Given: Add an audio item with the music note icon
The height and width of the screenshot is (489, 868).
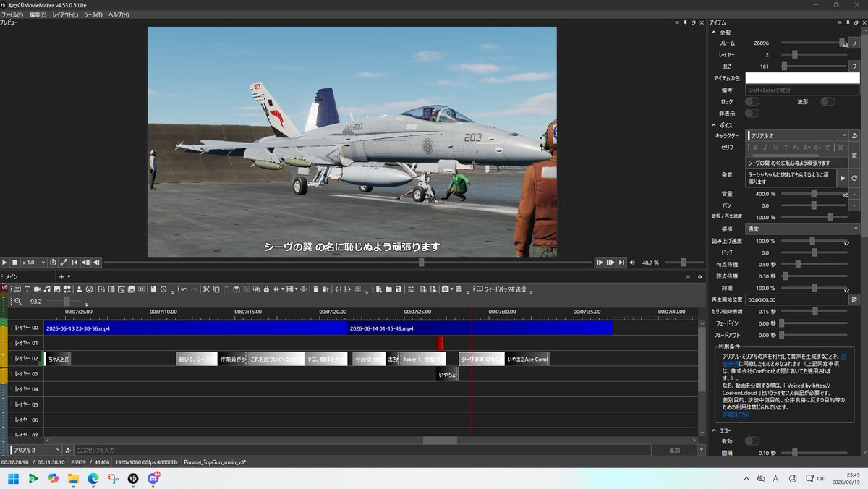Looking at the screenshot, I should click(47, 289).
